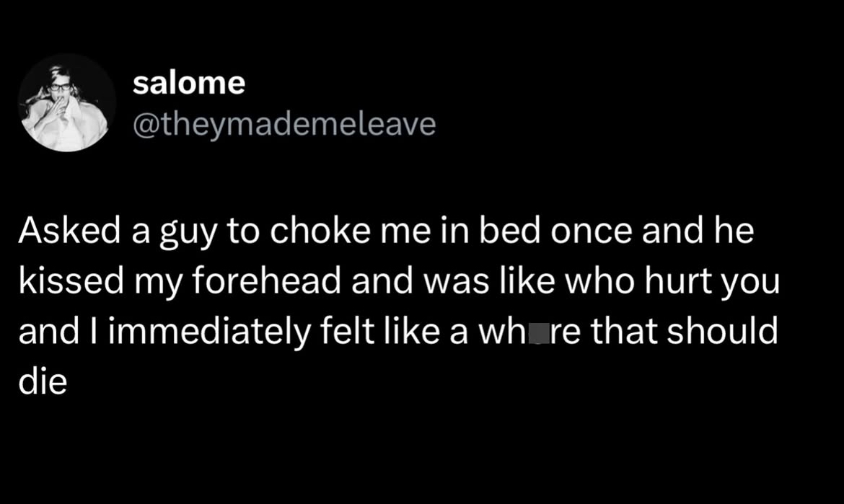Open the @theymademeleave handle

click(284, 125)
